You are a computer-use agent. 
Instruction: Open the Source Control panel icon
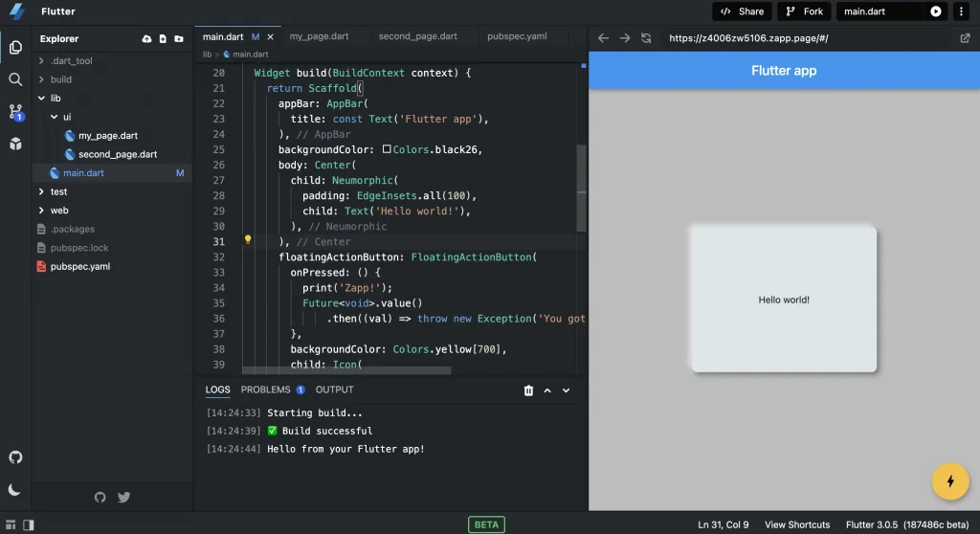15,112
